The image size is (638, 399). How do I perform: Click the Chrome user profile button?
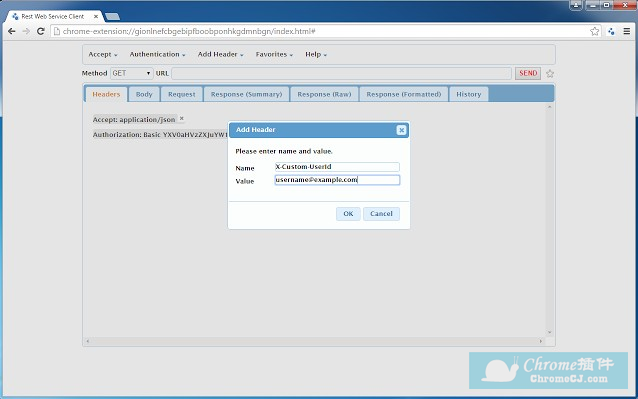tap(576, 5)
